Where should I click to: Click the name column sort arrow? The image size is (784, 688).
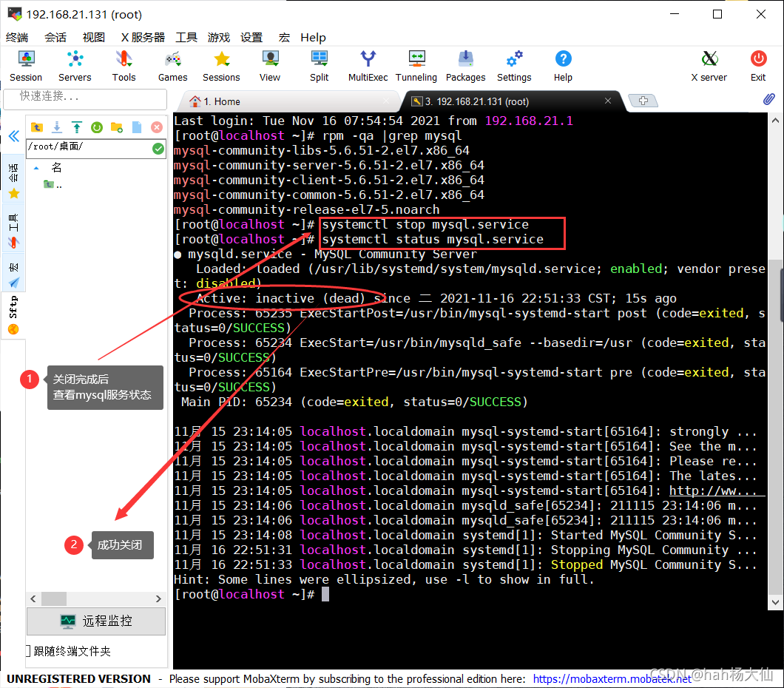point(36,168)
